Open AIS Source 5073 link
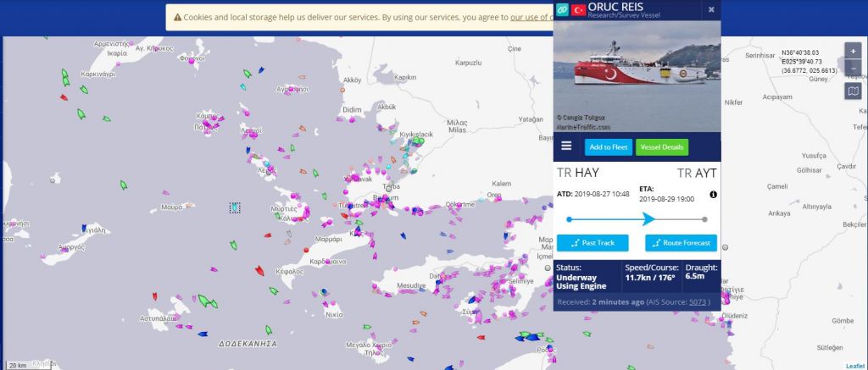Viewport: 868px width, 370px height. pos(698,301)
